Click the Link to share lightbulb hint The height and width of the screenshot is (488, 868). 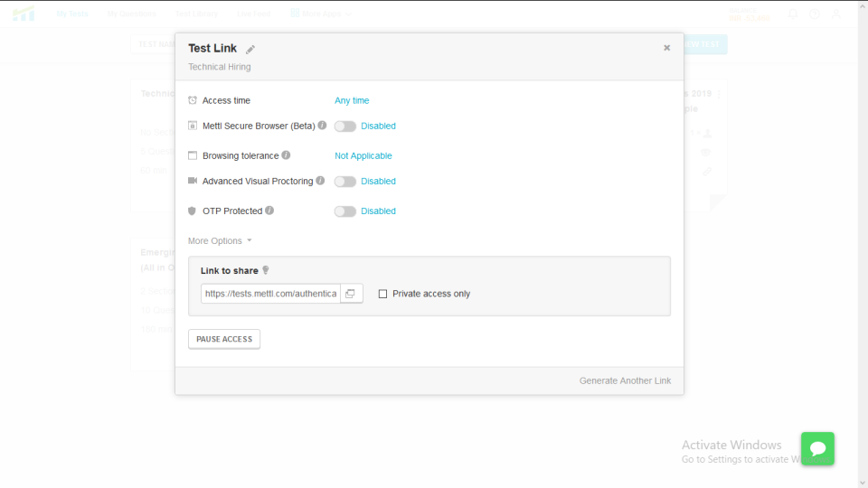coord(266,270)
